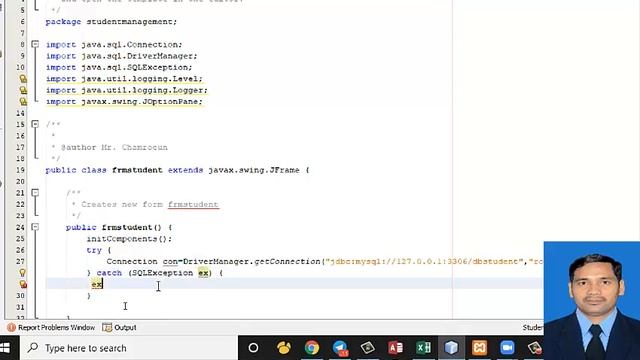Open Telegram from the taskbar
The image size is (640, 360).
(340, 348)
